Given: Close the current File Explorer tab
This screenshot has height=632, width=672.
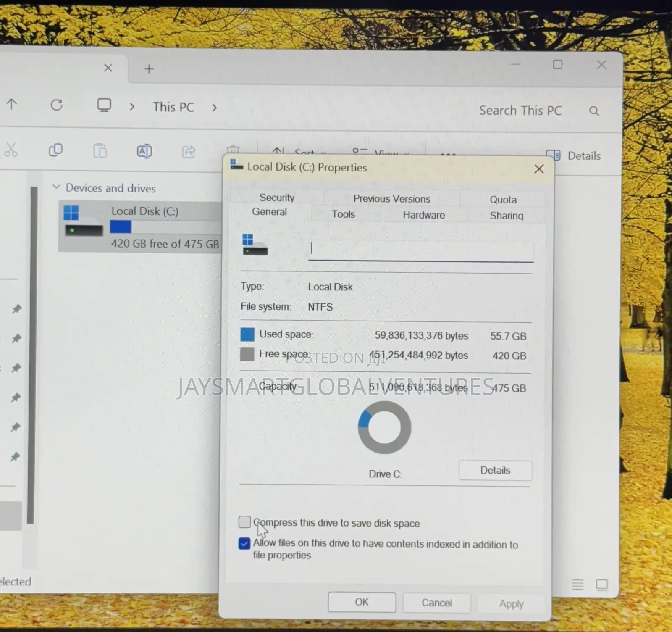Looking at the screenshot, I should tap(108, 68).
